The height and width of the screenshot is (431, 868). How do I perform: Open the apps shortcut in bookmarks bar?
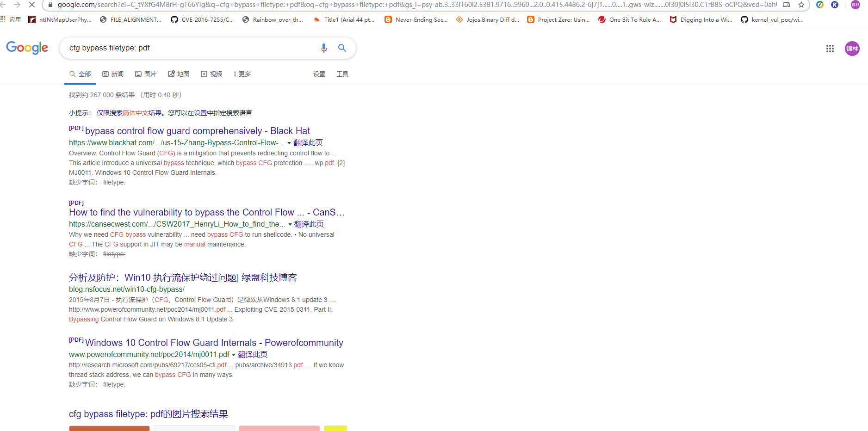[11, 19]
